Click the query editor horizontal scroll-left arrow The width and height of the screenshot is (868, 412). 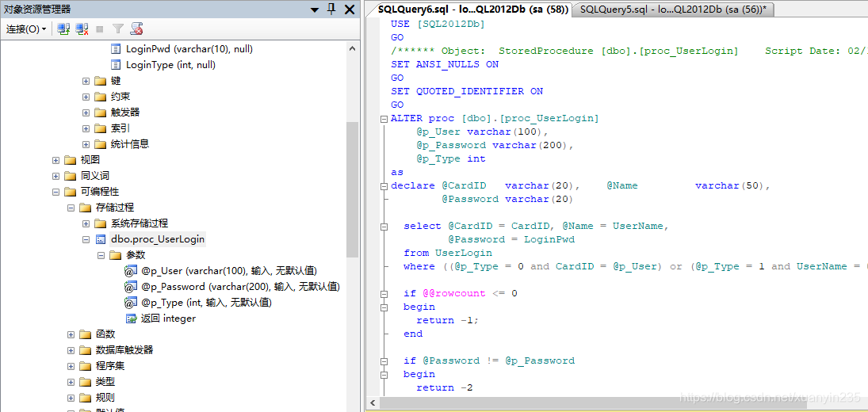[x=373, y=403]
